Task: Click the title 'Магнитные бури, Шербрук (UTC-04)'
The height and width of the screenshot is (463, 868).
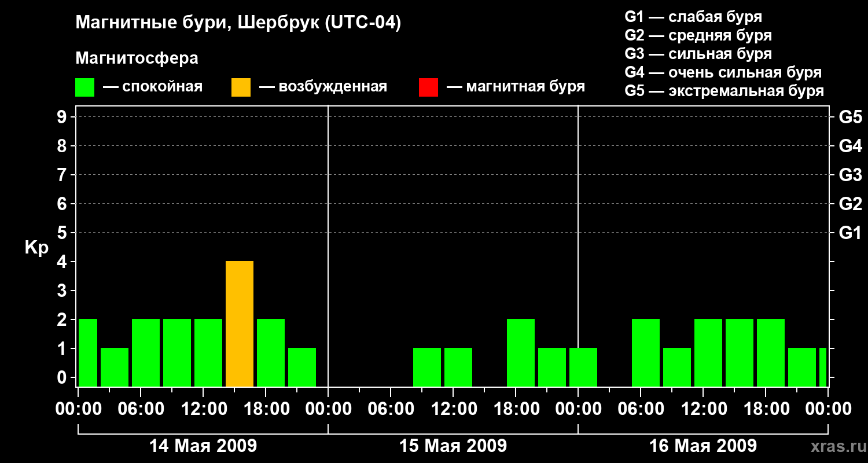Action: pos(238,24)
